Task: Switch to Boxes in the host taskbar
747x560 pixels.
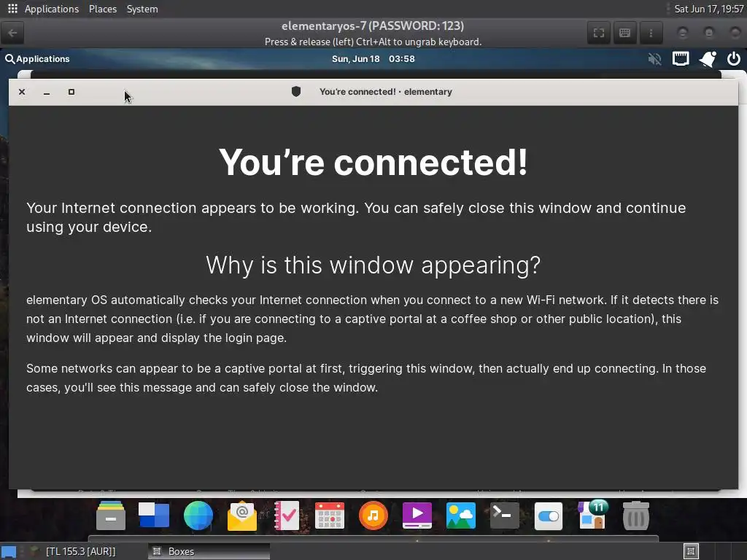Action: [209, 551]
